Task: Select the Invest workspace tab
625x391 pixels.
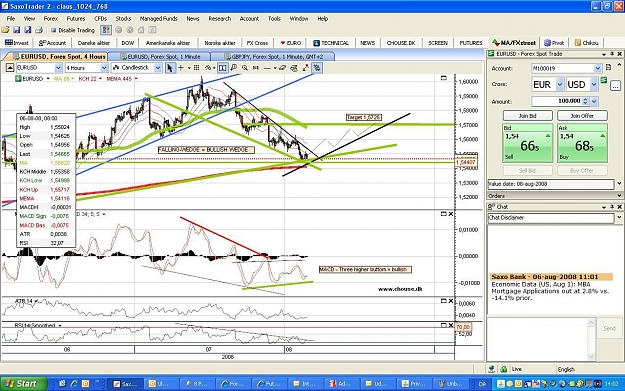Action: pos(16,43)
